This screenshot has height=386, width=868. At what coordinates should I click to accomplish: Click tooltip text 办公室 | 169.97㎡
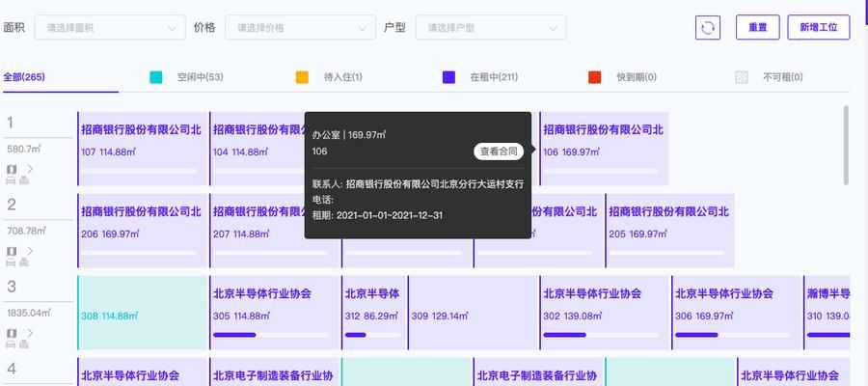pos(349,134)
